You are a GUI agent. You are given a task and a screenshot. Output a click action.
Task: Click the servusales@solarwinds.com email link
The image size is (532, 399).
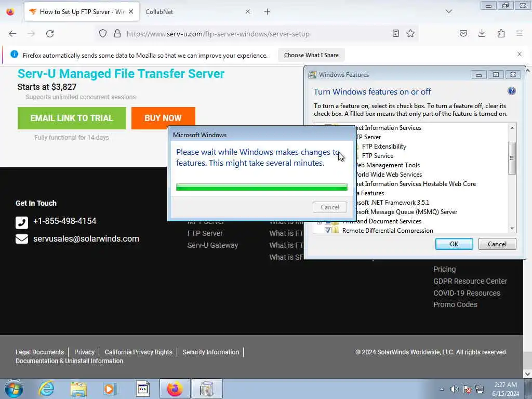[x=86, y=239]
